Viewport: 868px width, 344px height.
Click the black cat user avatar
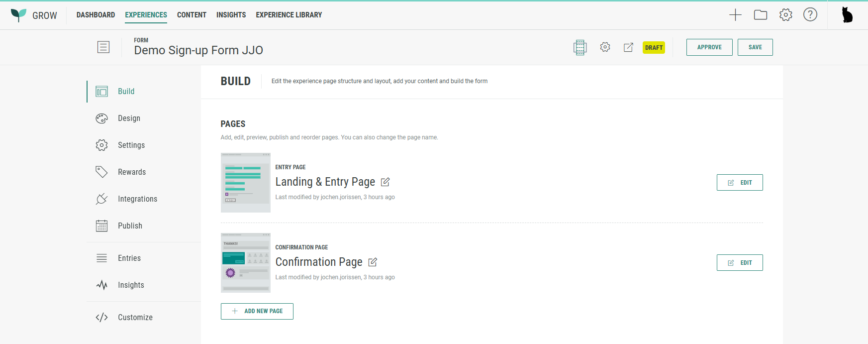(847, 15)
